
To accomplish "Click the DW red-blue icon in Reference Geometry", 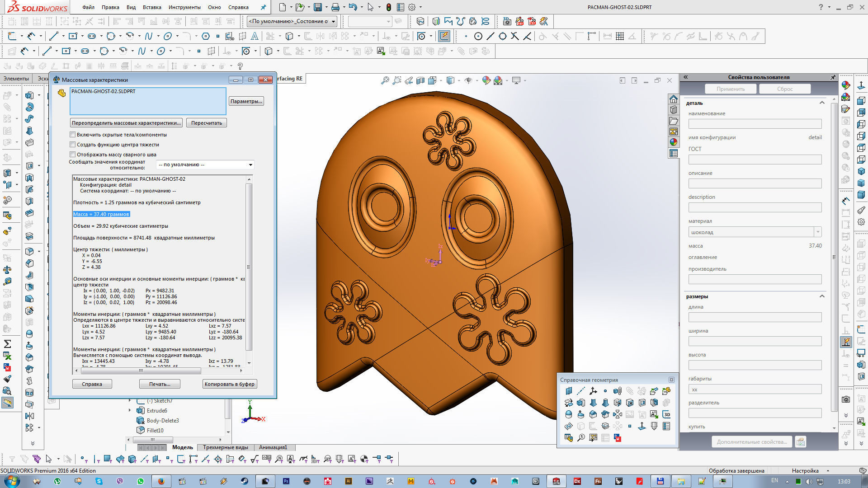I will point(618,438).
